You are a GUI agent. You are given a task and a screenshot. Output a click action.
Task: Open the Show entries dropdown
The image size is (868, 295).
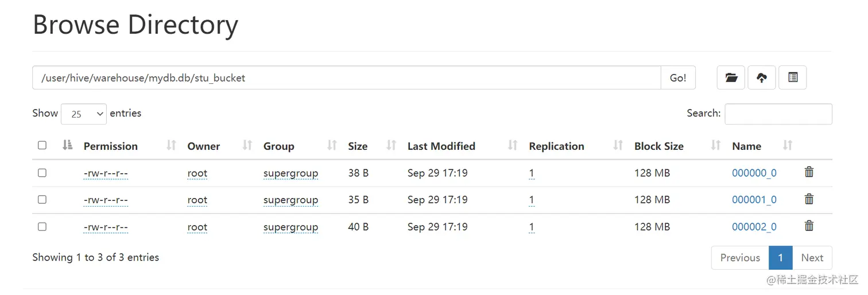click(x=84, y=114)
